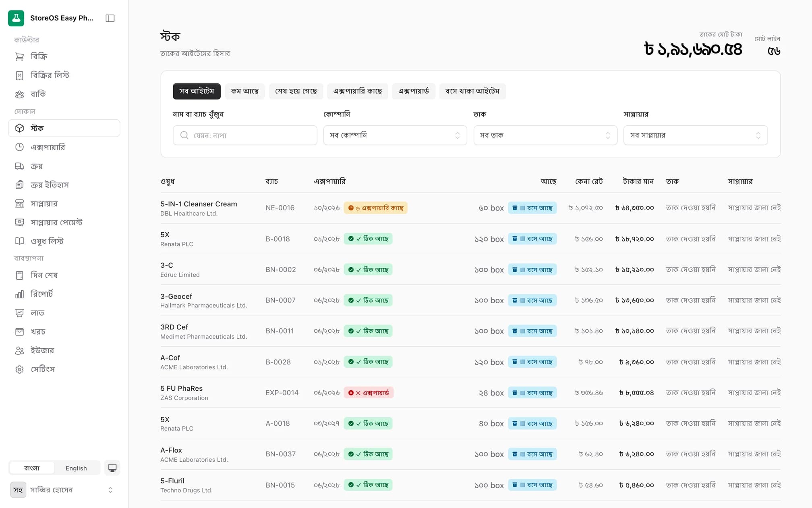Open সেটিংস via the gear icon
The width and height of the screenshot is (812, 508).
[19, 369]
